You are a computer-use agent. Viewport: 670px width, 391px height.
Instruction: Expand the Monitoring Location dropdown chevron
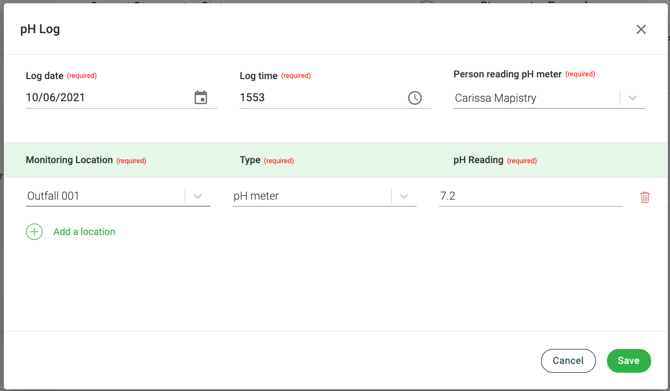click(x=197, y=196)
